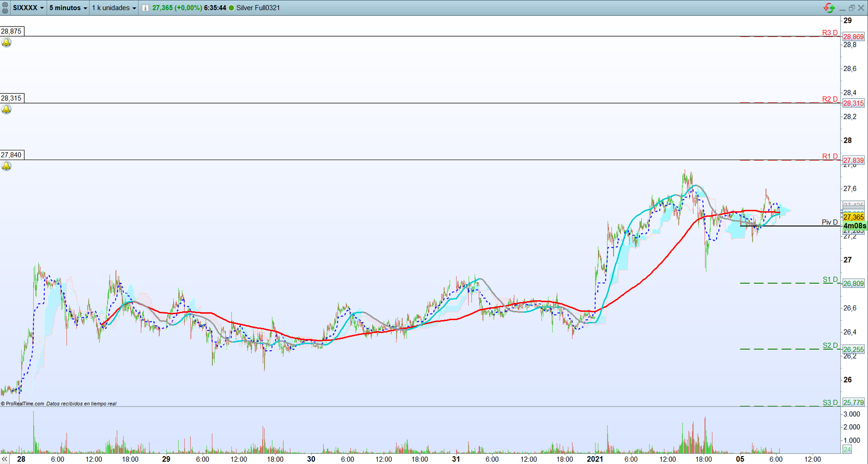Click the 28 date label on time axis

pyautogui.click(x=21, y=459)
